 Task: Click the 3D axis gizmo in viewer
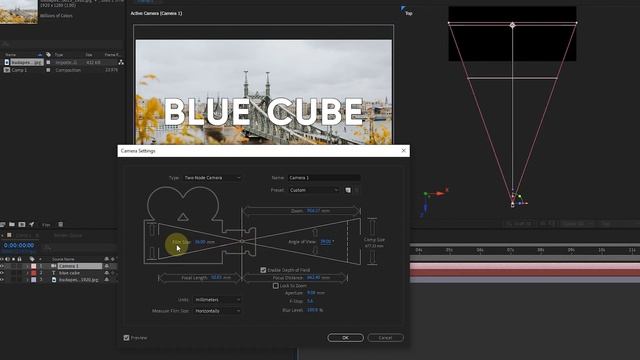click(433, 202)
